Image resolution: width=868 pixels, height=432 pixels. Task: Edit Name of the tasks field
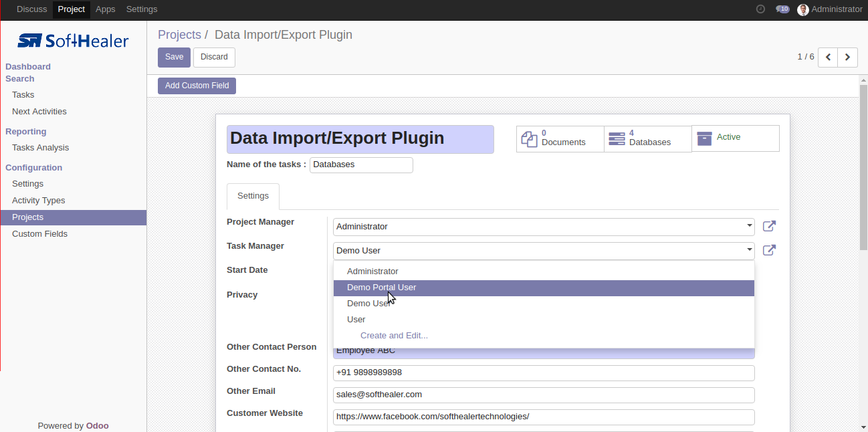361,165
